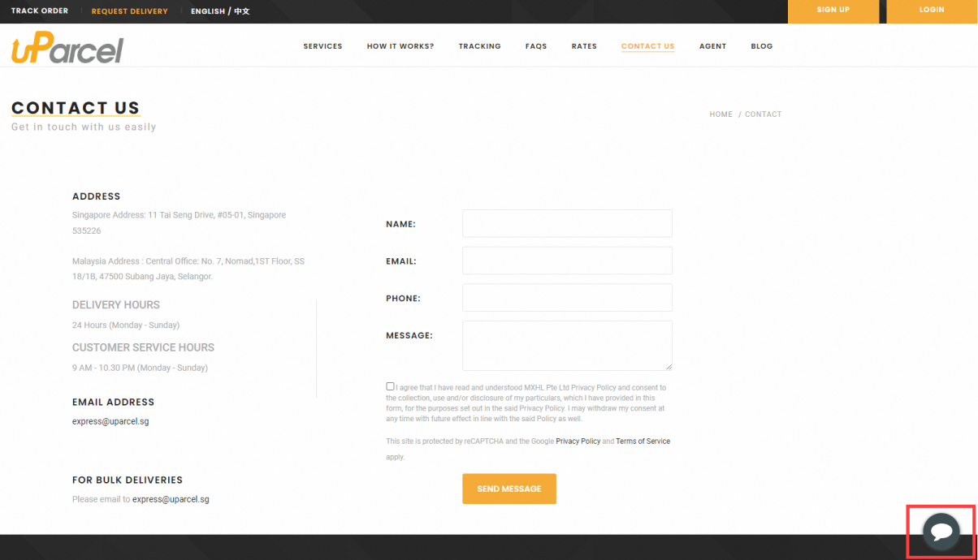Open the live chat bubble icon

click(x=941, y=532)
